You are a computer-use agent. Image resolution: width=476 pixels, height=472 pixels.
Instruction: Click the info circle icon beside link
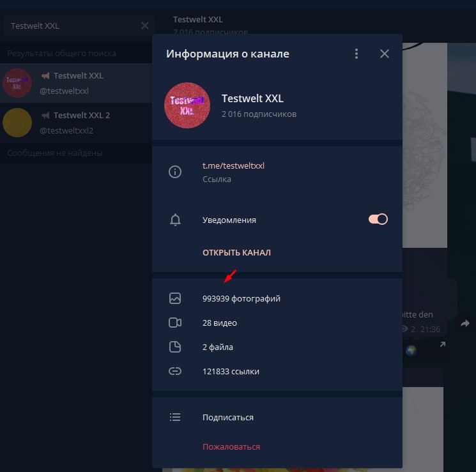(x=175, y=172)
